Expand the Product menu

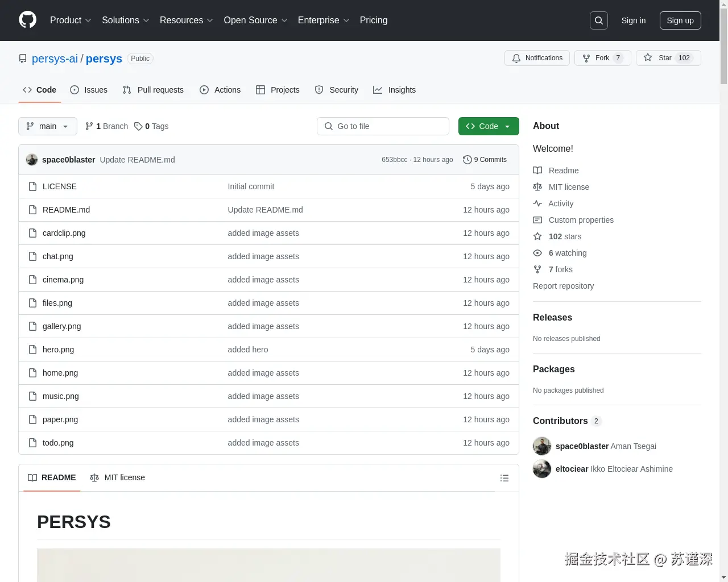pyautogui.click(x=71, y=20)
